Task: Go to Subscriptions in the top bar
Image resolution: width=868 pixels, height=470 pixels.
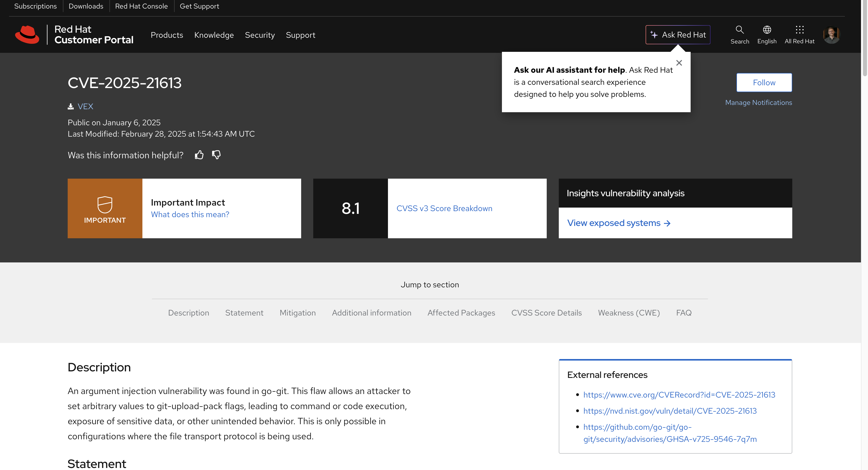Action: (x=35, y=6)
